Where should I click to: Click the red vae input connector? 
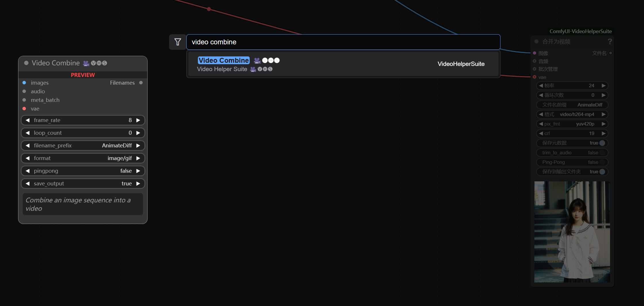point(24,109)
